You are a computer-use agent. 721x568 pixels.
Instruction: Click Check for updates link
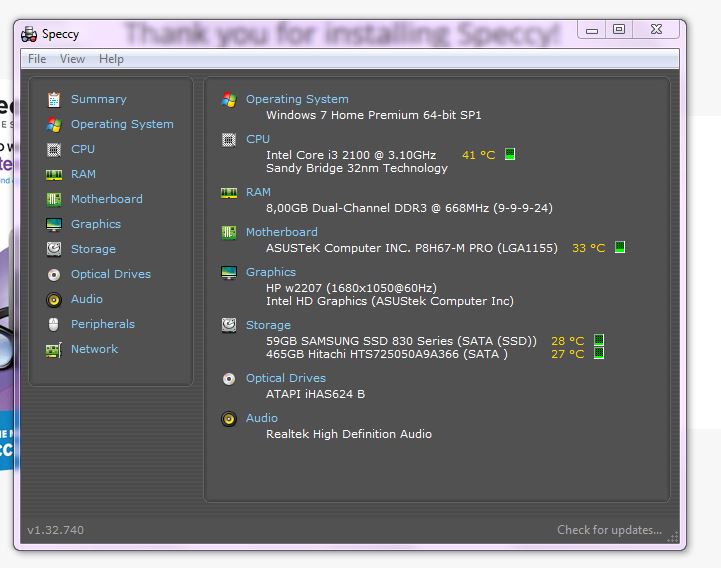click(x=609, y=530)
